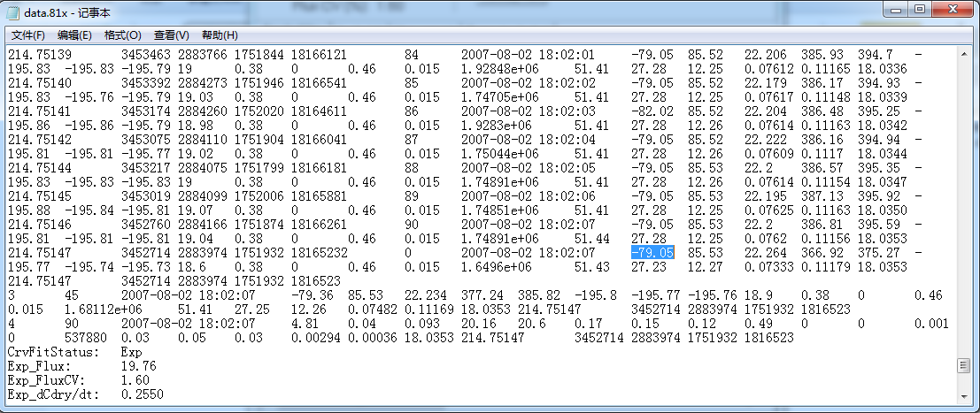Click the 0.2550 value in the last line

point(138,394)
